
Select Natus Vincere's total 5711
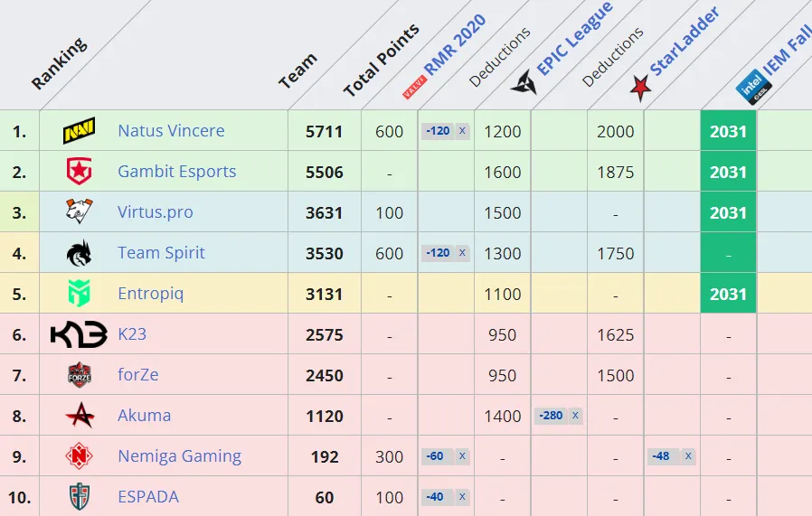point(325,131)
